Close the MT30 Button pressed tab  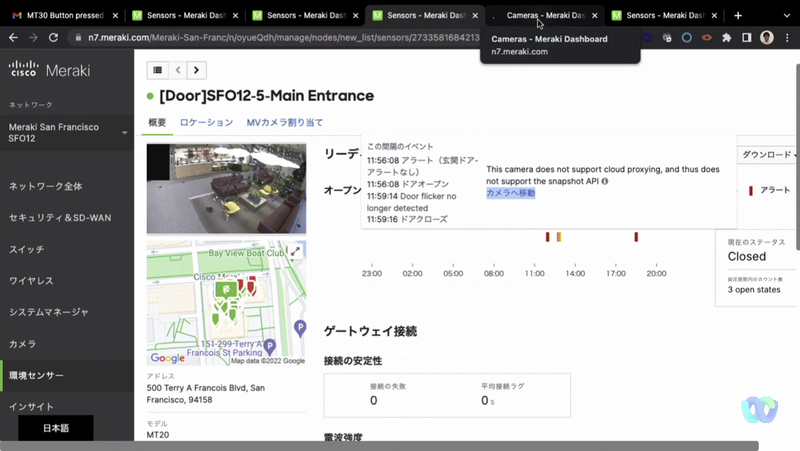click(x=115, y=16)
